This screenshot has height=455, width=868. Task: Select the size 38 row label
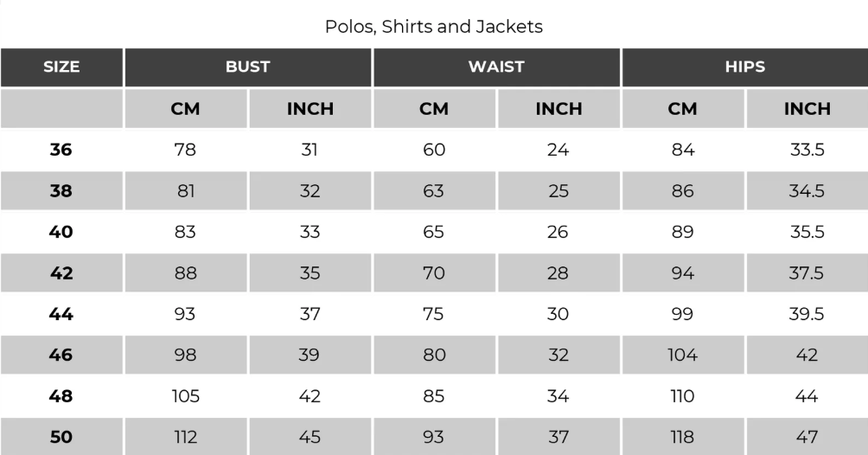pyautogui.click(x=61, y=191)
